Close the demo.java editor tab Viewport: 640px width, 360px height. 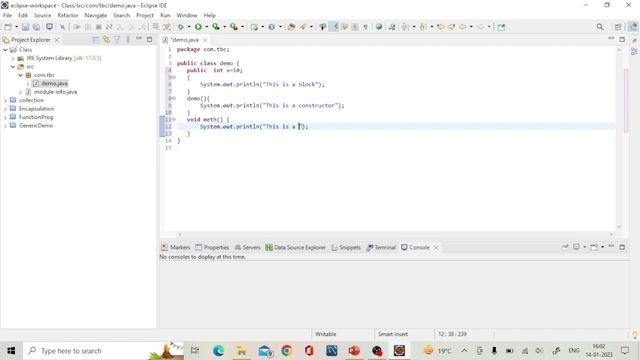(x=205, y=40)
